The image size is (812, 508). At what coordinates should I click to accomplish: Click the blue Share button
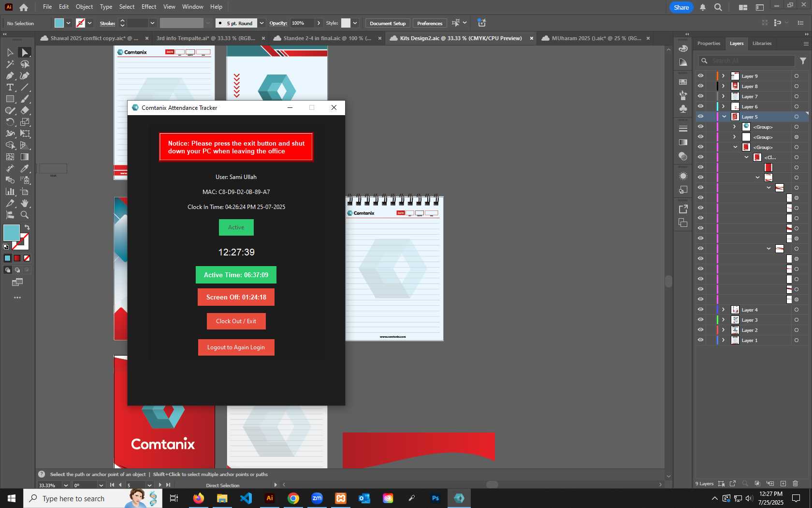click(681, 7)
